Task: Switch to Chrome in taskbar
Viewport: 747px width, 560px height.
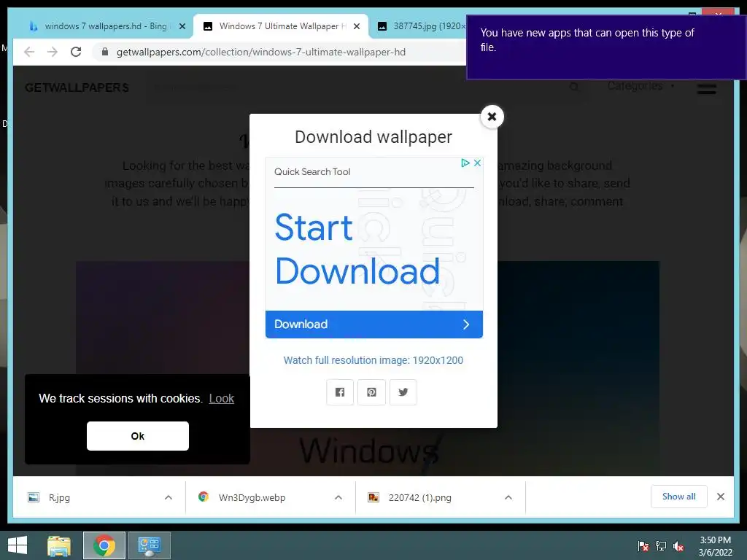Action: coord(104,545)
